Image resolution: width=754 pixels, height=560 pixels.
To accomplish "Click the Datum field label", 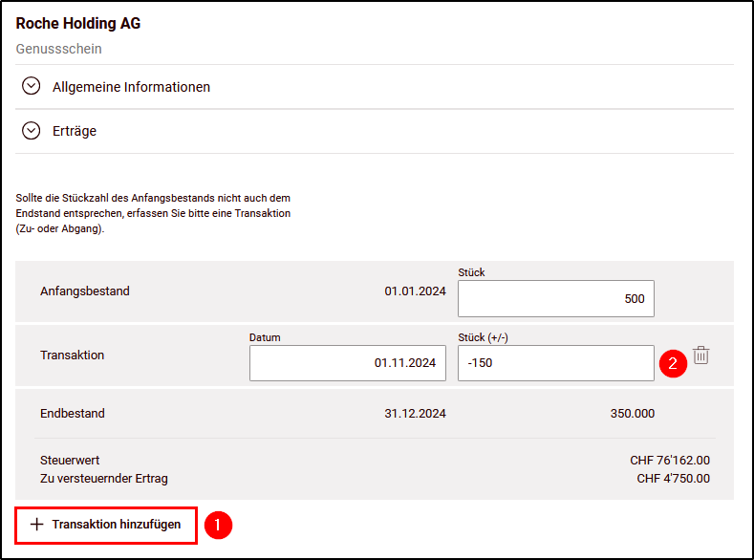I will coord(265,337).
